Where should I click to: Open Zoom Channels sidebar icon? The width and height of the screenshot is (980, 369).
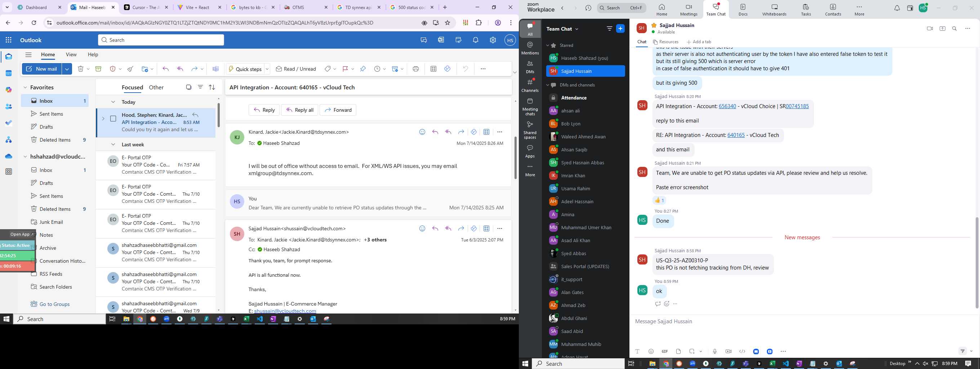[530, 86]
